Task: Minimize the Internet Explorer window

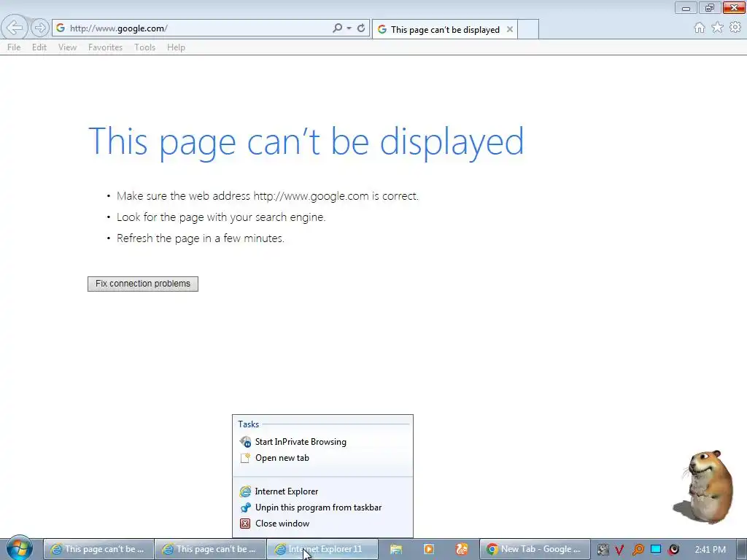Action: click(686, 7)
